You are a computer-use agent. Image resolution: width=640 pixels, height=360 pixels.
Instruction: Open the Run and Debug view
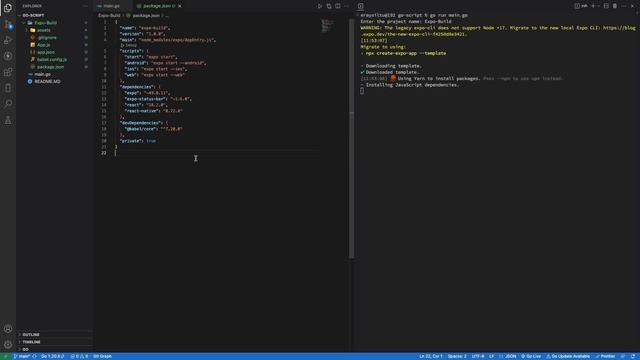point(8,40)
